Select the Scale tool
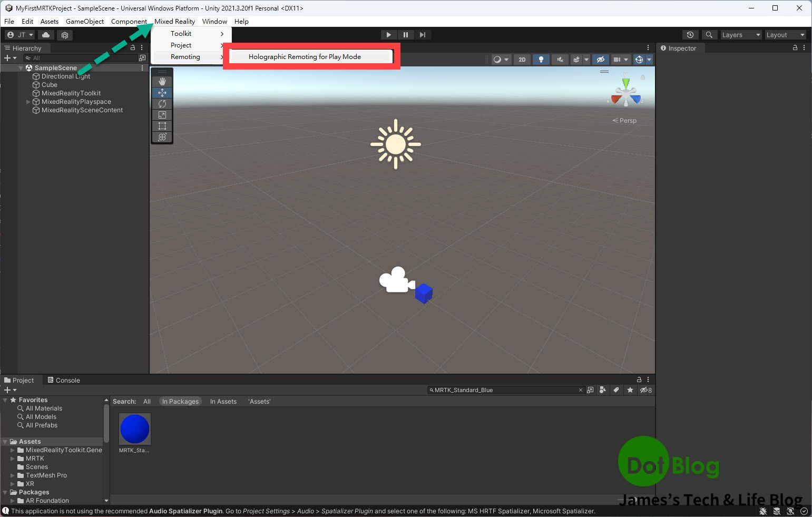The width and height of the screenshot is (812, 517). [x=162, y=114]
